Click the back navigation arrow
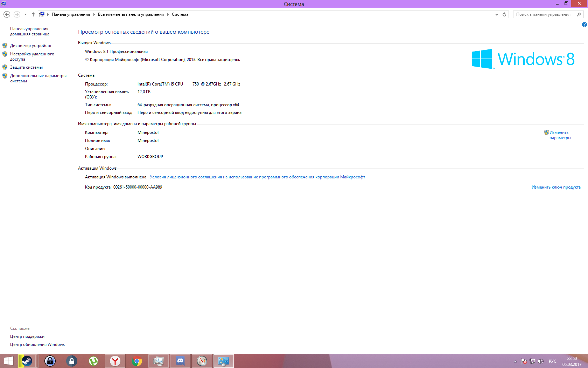 7,14
